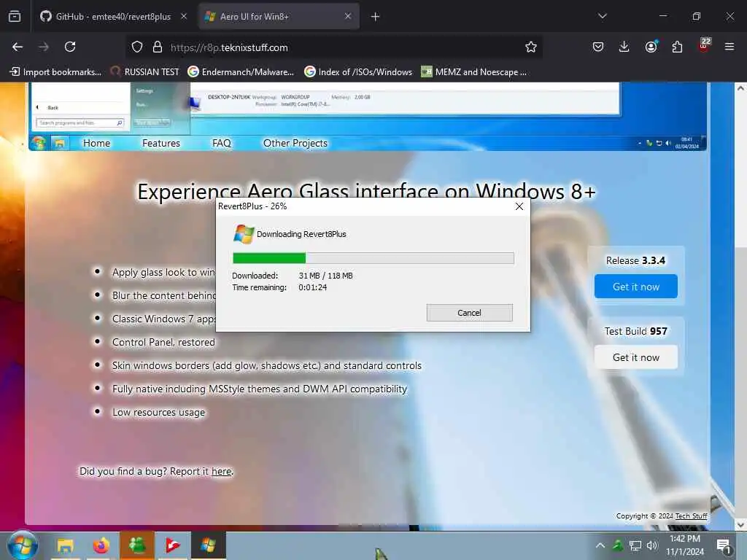Open the Features menu item
This screenshot has height=560, width=747.
pos(161,143)
